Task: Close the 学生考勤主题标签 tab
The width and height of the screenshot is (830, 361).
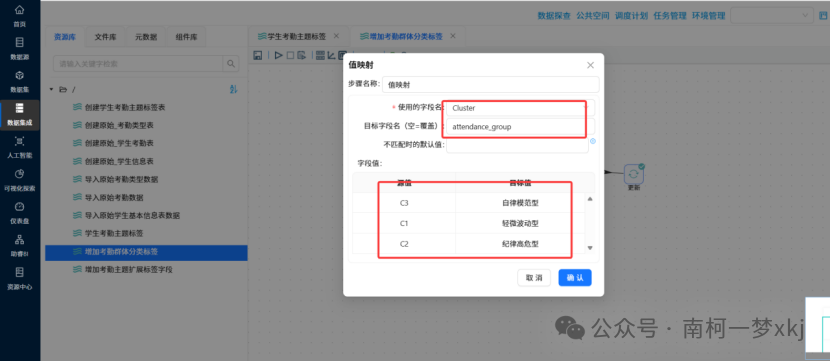Action: tap(336, 36)
